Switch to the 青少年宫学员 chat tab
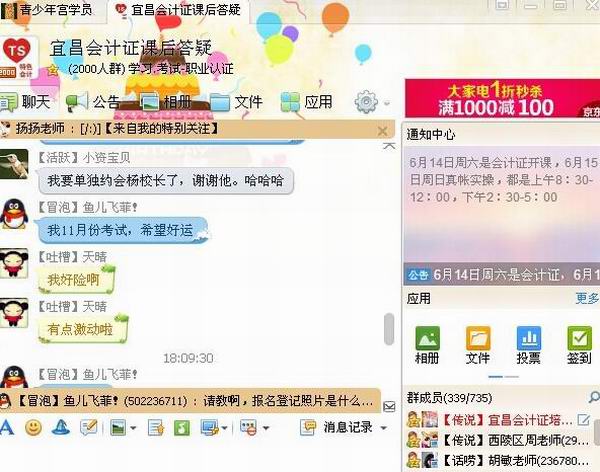600x472 pixels. (47, 9)
